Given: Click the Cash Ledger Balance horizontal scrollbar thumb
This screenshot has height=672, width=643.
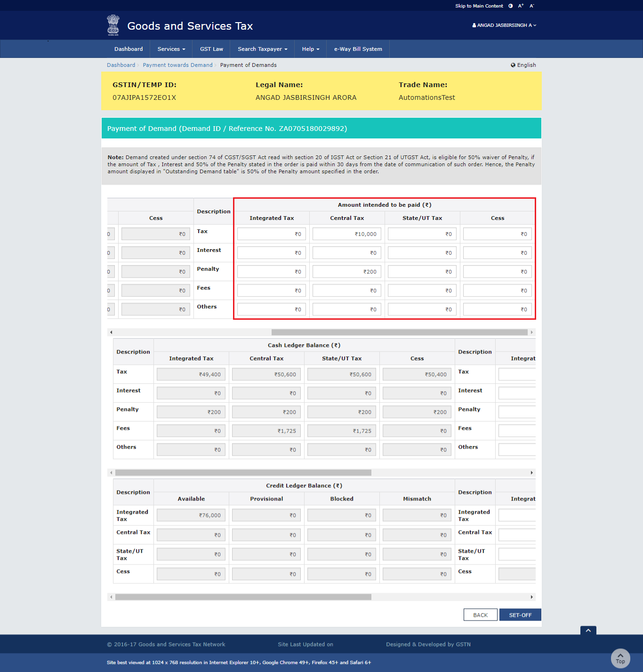Looking at the screenshot, I should 243,473.
